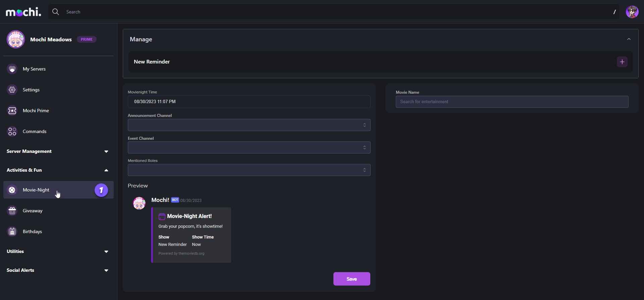
Task: Open Commands using its circles icon
Action: pyautogui.click(x=12, y=131)
